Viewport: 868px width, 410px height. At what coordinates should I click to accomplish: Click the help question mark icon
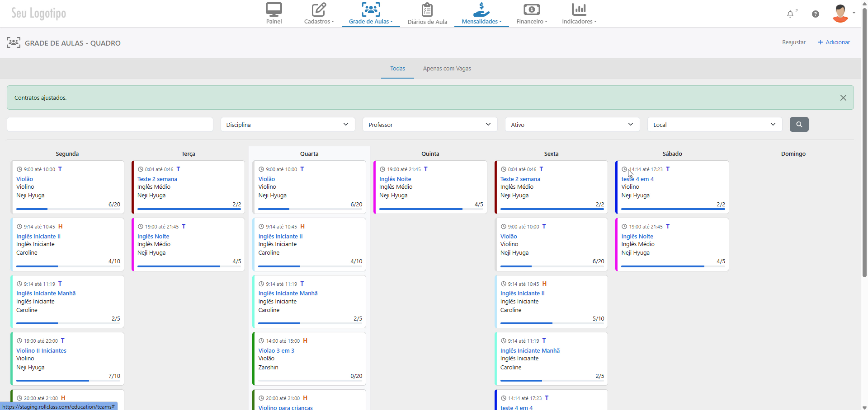point(816,14)
